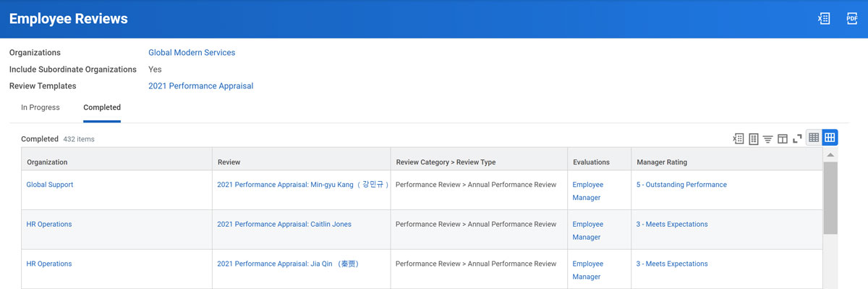
Task: Export Completed table to Excel
Action: (739, 138)
